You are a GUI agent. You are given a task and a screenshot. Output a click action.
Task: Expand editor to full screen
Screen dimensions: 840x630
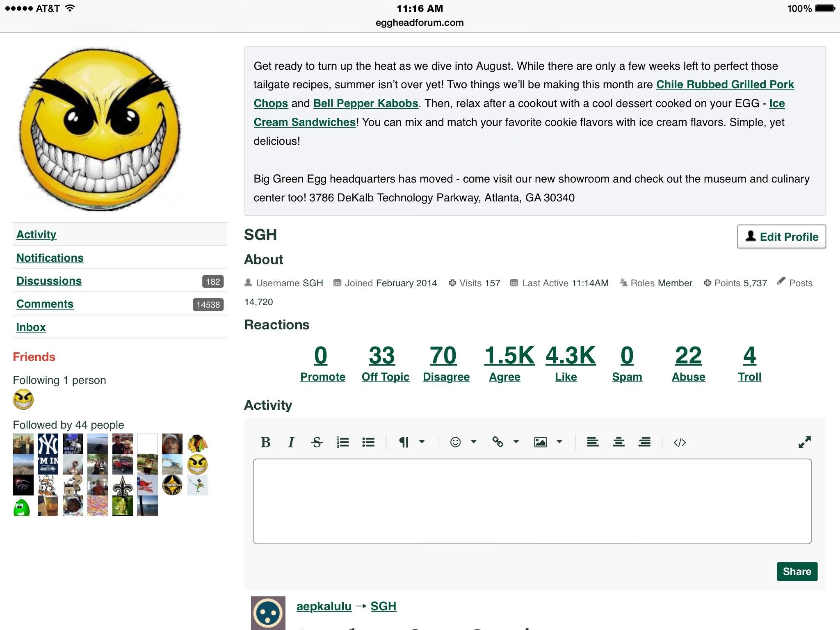click(x=804, y=442)
